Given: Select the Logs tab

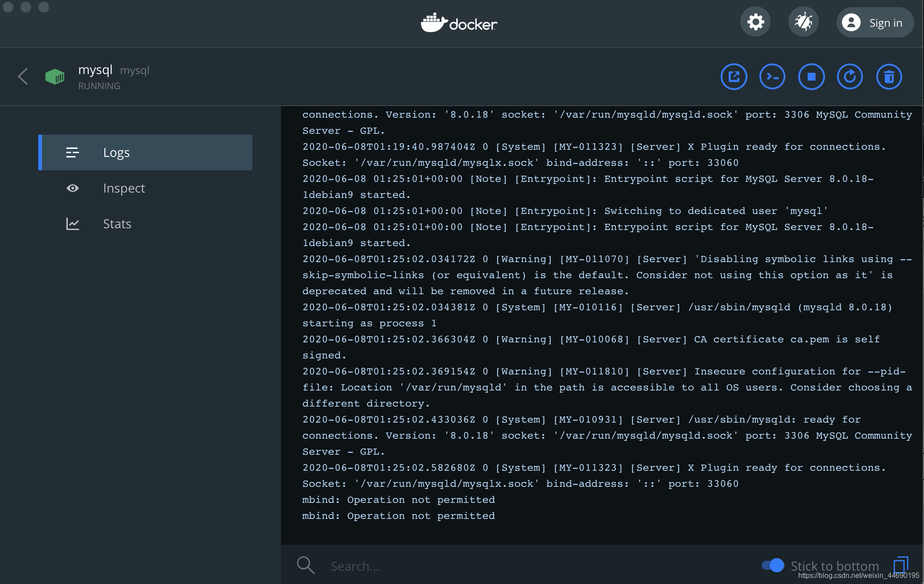Looking at the screenshot, I should pyautogui.click(x=145, y=152).
